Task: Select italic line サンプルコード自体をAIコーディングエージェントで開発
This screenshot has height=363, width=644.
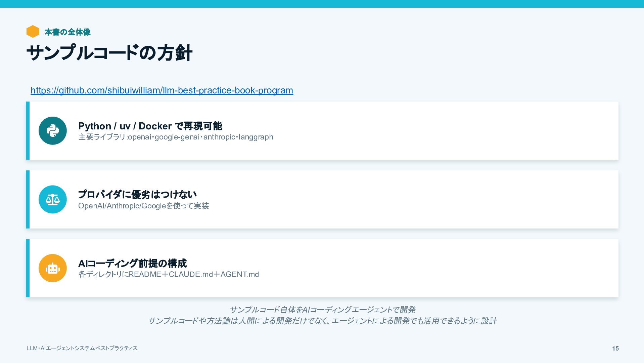Action: 322,310
